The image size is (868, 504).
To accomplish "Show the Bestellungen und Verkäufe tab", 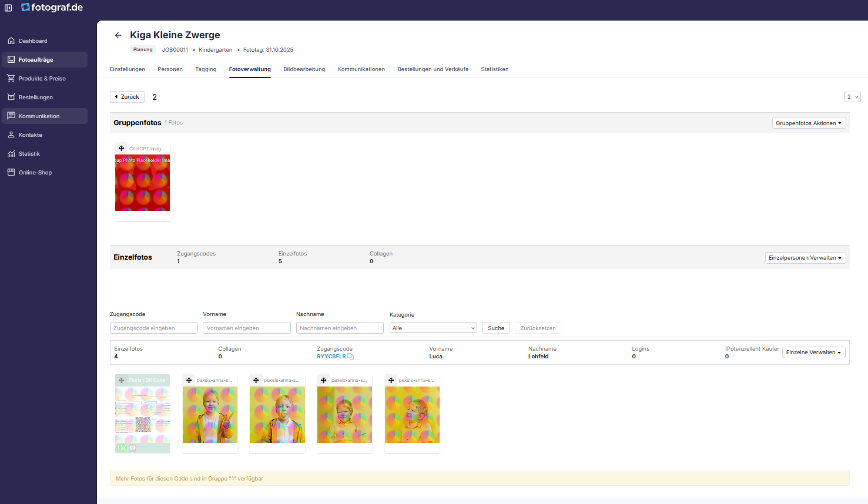I will pyautogui.click(x=433, y=69).
